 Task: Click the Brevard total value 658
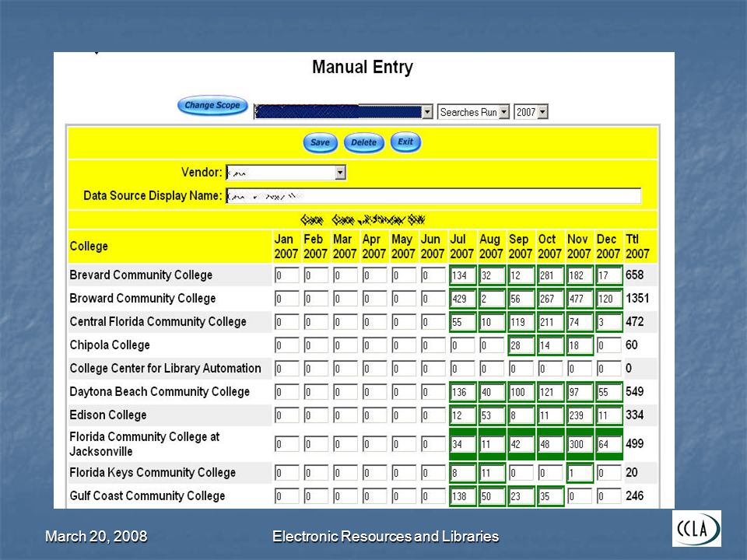coord(635,275)
